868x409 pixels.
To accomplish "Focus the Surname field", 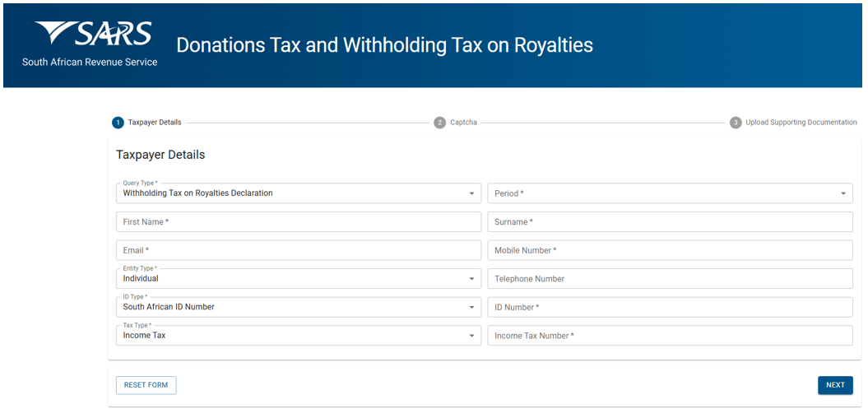I will pyautogui.click(x=670, y=222).
